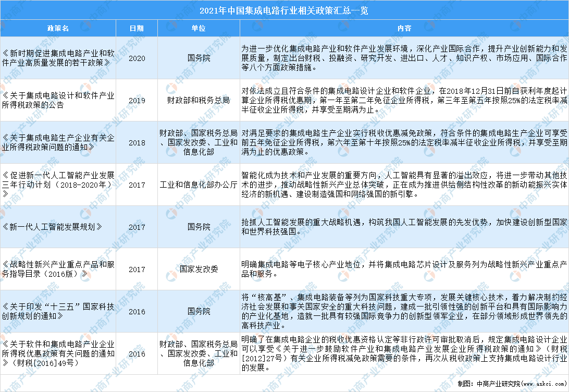Screen dimensions: 569x392
Task: Select policy name "促进新一代人工智能产业发展三年行动计划"
Action: [58, 185]
